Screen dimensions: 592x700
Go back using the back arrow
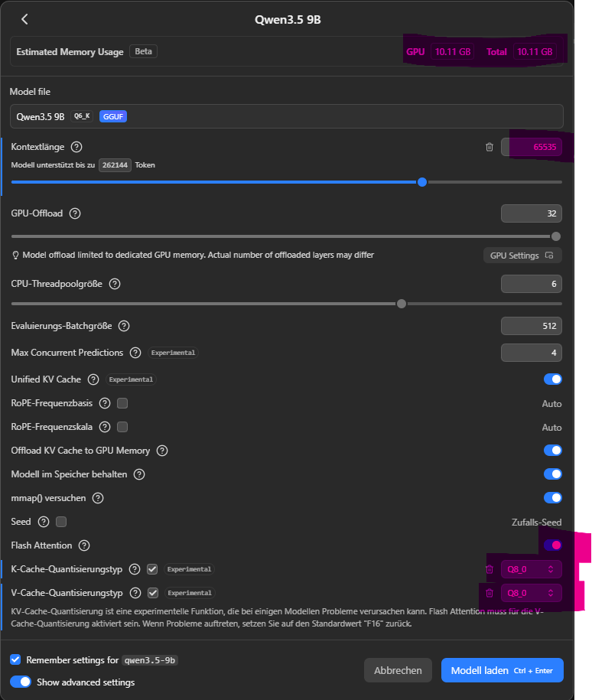coord(24,19)
